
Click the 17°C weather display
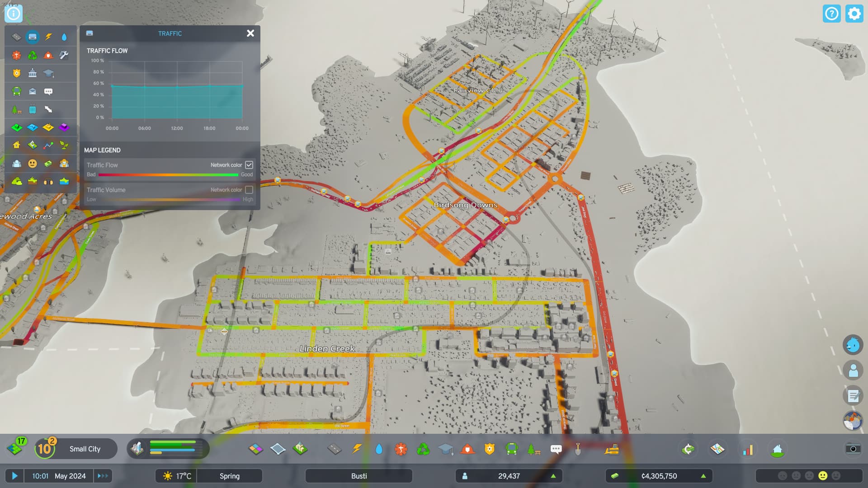point(177,476)
